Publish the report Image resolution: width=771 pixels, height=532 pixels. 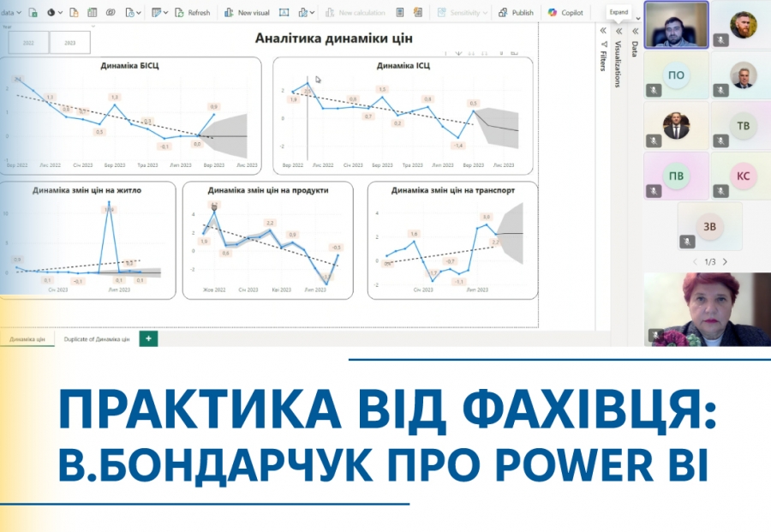pyautogui.click(x=516, y=13)
